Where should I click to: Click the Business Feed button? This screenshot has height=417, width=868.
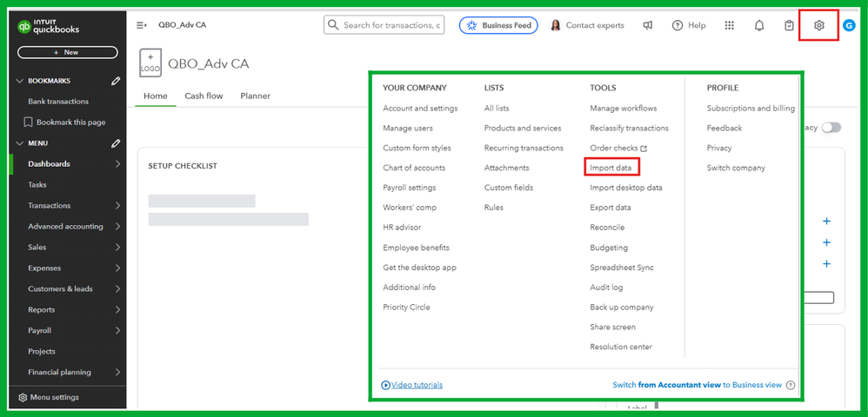coord(498,25)
